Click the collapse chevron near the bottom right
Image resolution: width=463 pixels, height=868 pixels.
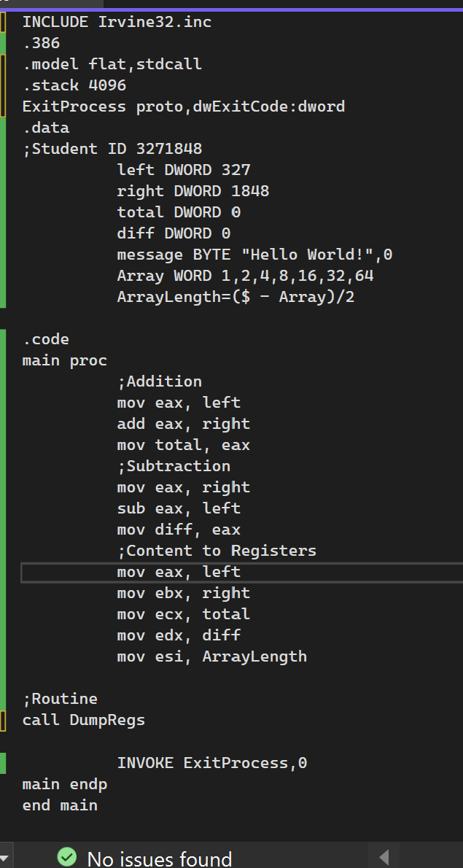pyautogui.click(x=384, y=857)
